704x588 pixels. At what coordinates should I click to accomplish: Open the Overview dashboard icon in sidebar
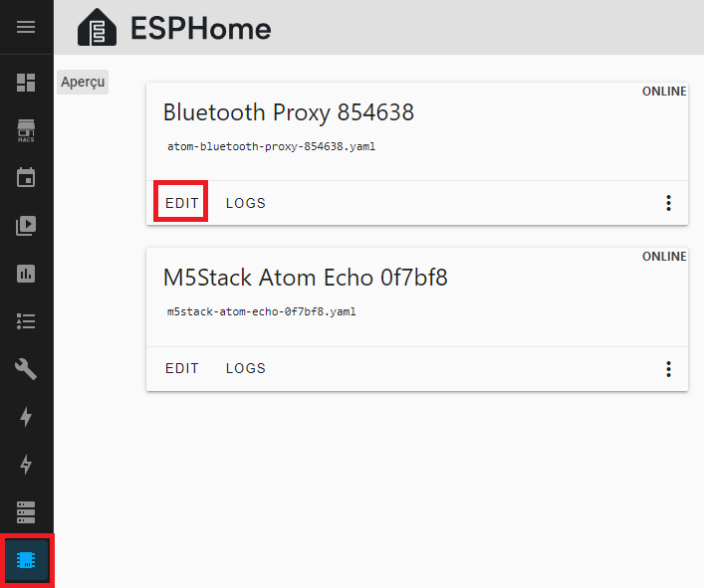(x=26, y=83)
